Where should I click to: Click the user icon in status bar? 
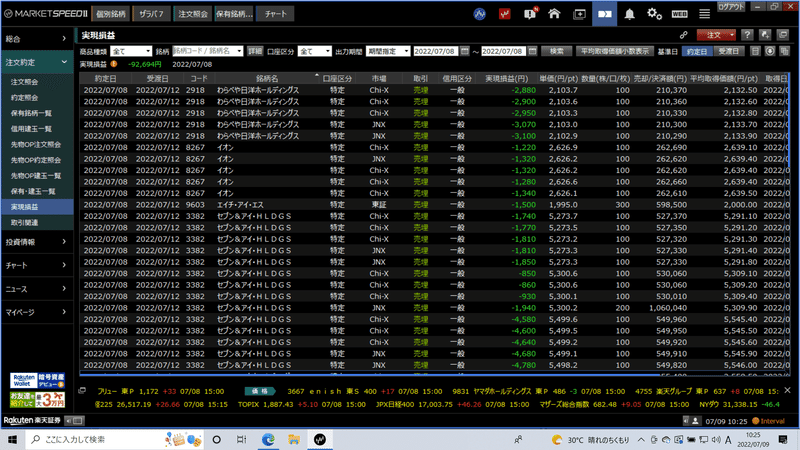click(695, 421)
